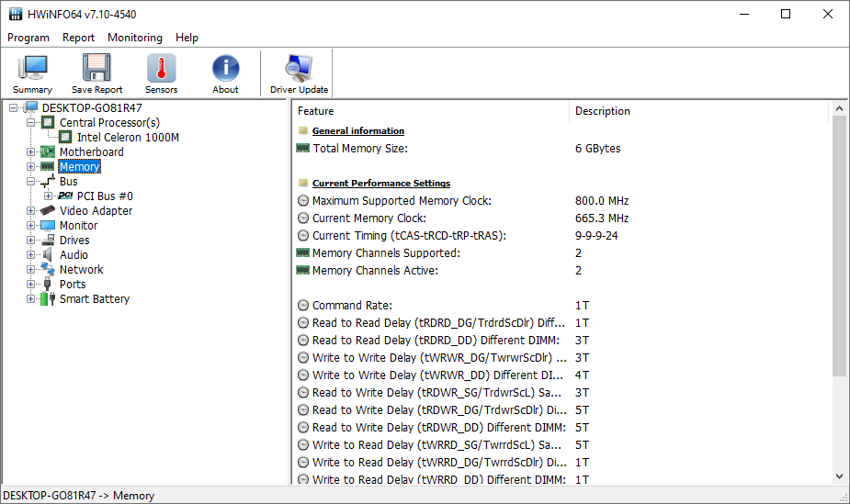Open the Help menu
The height and width of the screenshot is (504, 850).
tap(187, 38)
